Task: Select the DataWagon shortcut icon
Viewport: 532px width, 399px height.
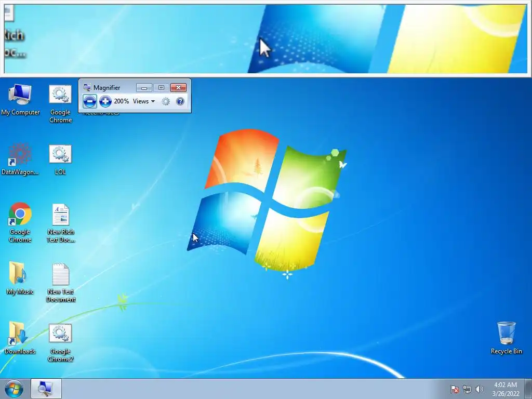Action: coord(20,159)
